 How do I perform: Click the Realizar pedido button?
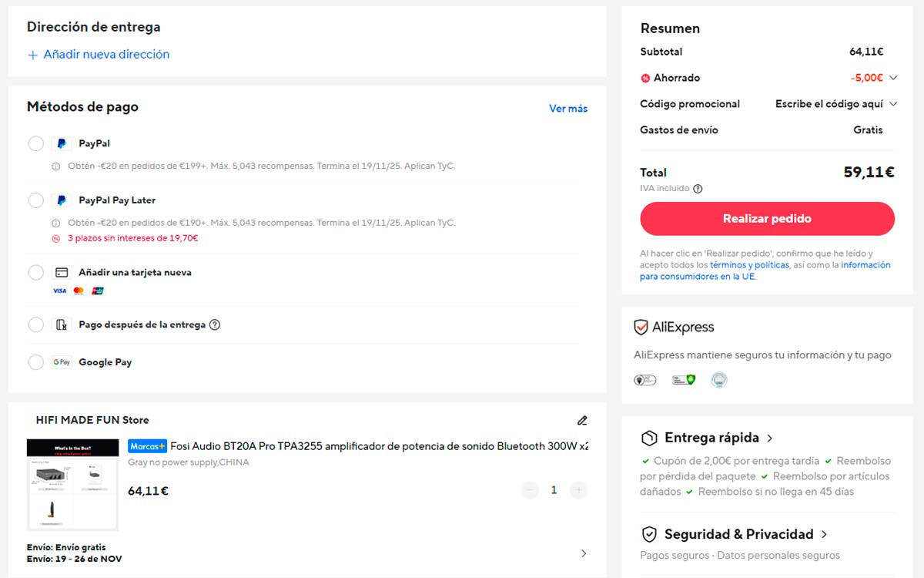[x=766, y=218]
